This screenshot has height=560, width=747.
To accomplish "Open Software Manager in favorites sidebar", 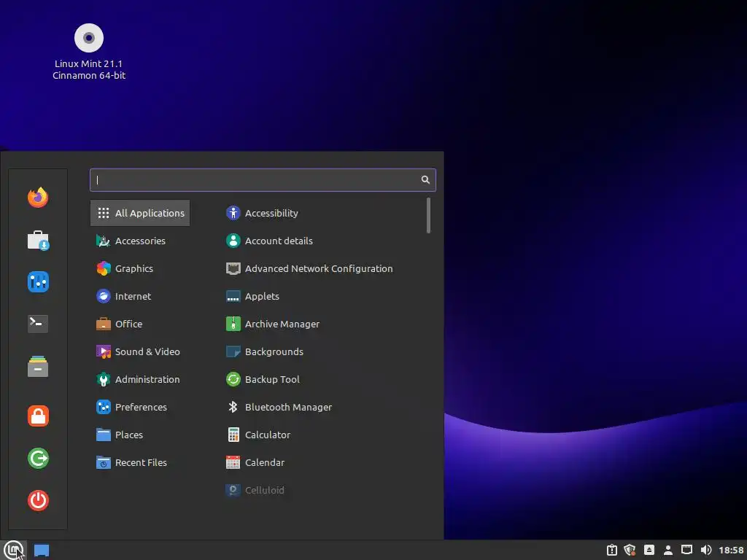I will (x=38, y=240).
